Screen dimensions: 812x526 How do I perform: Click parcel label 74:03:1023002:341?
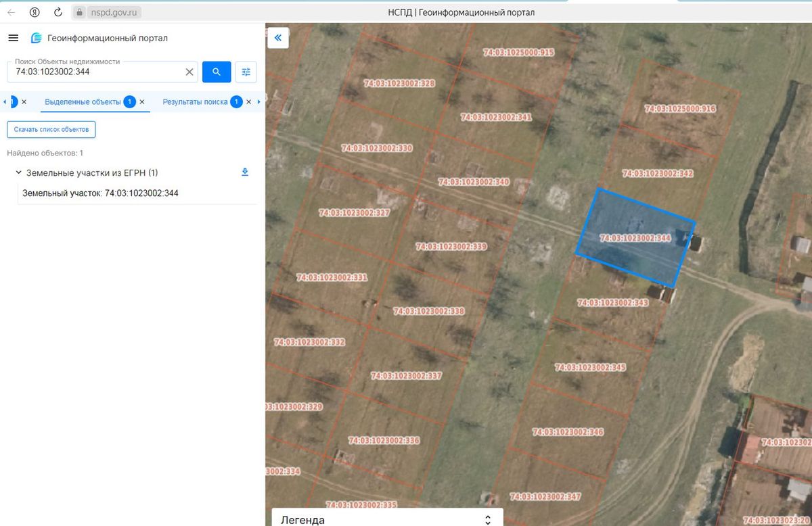(496, 117)
